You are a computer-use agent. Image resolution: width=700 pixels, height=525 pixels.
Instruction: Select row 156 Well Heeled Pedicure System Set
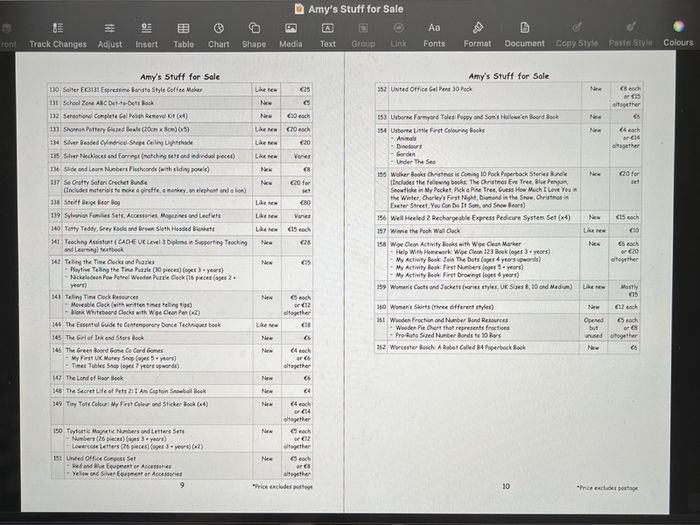coord(509,217)
